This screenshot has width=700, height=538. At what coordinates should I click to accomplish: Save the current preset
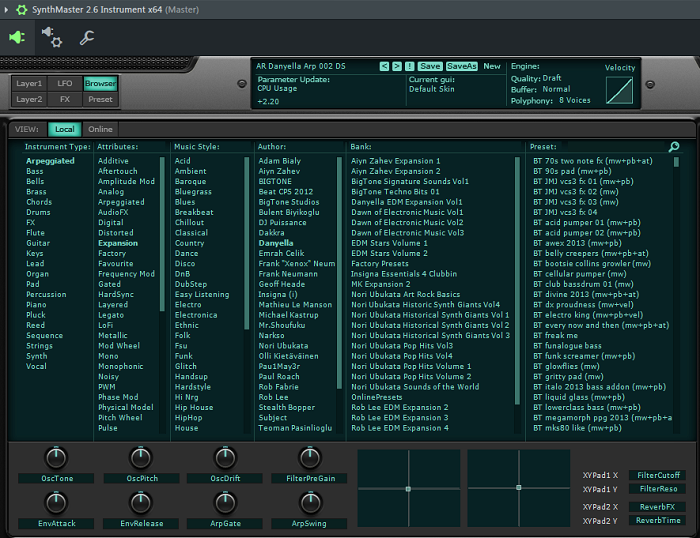tap(430, 66)
